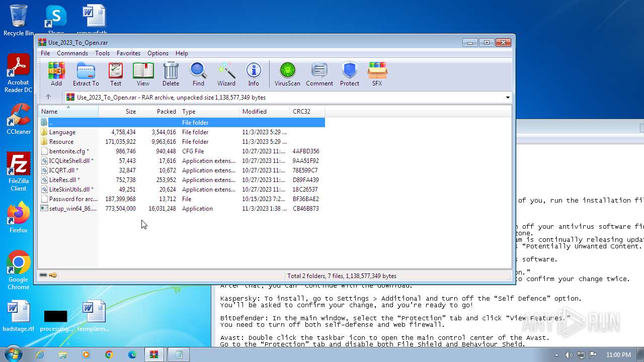Launch Google Chrome from the desktop

tap(19, 270)
